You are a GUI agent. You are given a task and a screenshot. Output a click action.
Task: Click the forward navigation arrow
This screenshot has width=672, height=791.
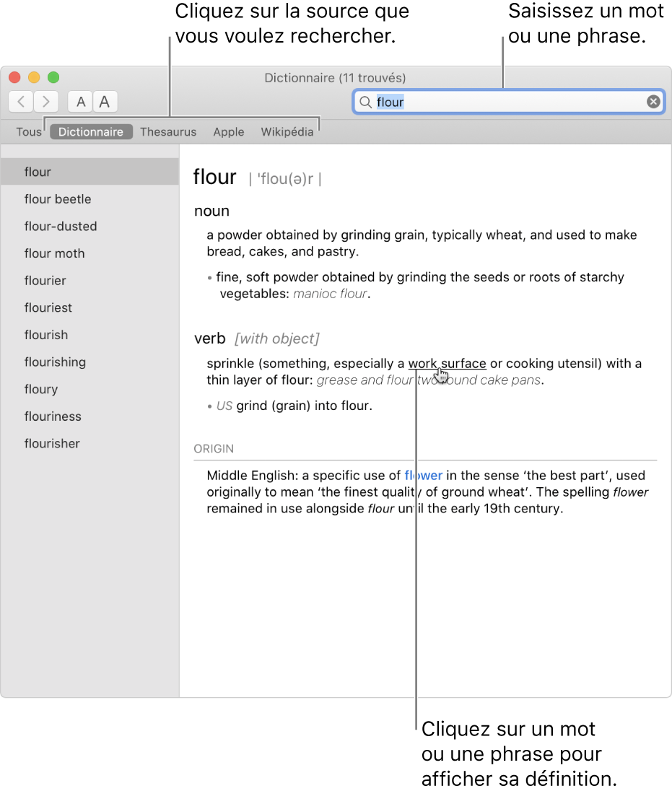pyautogui.click(x=46, y=102)
